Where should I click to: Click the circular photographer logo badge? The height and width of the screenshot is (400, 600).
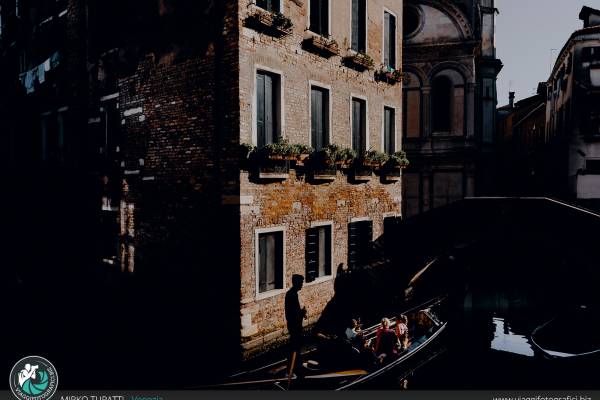tap(33, 378)
